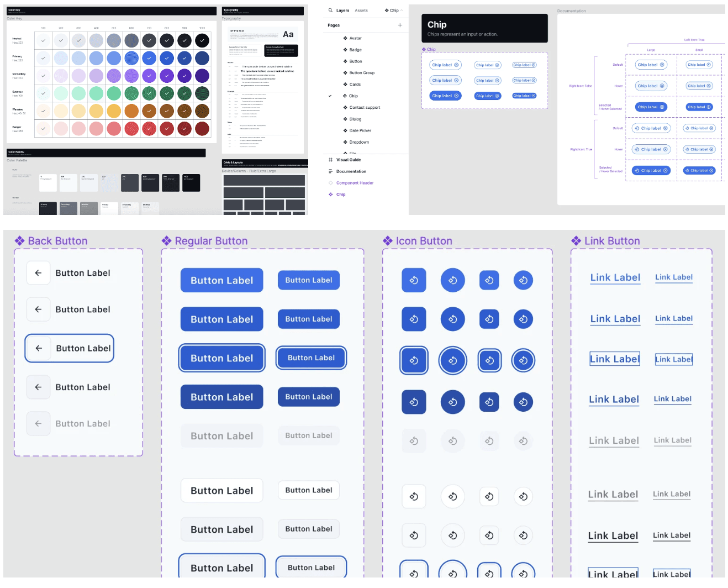Select the Visual Guide grid icon
The image size is (728, 588).
[330, 160]
